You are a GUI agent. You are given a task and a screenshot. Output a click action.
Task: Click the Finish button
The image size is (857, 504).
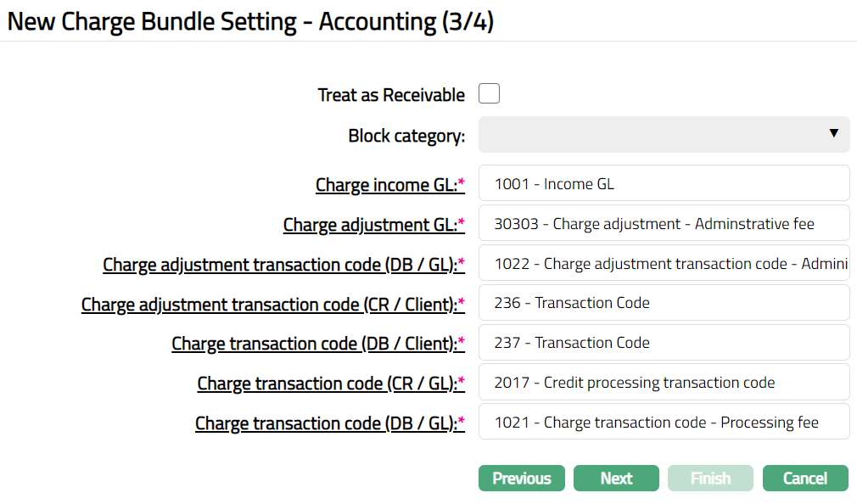coord(710,479)
